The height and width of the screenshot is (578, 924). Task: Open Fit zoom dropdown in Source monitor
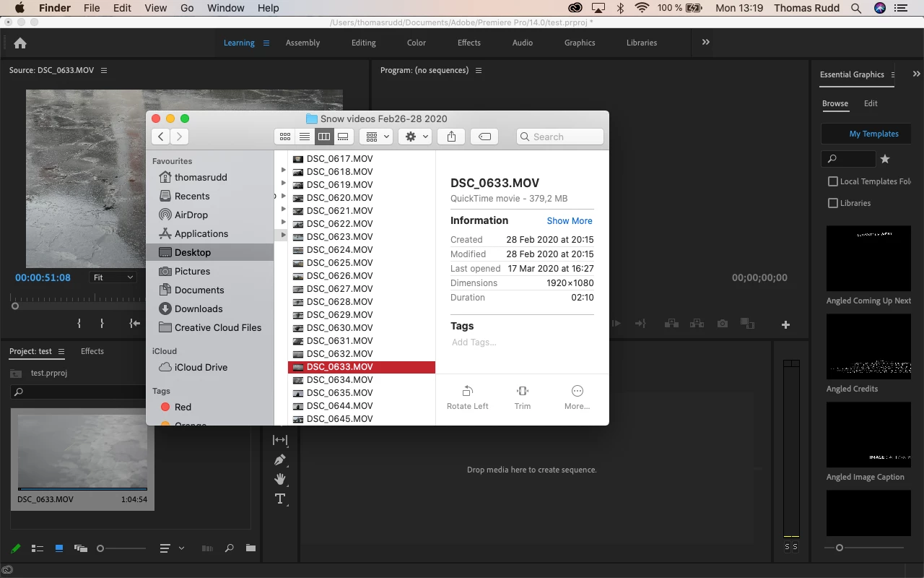[113, 277]
